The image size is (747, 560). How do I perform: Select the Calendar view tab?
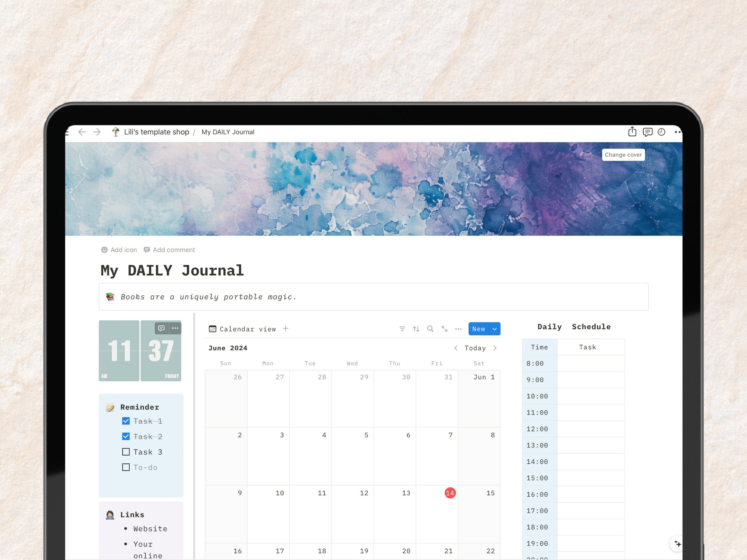point(243,329)
